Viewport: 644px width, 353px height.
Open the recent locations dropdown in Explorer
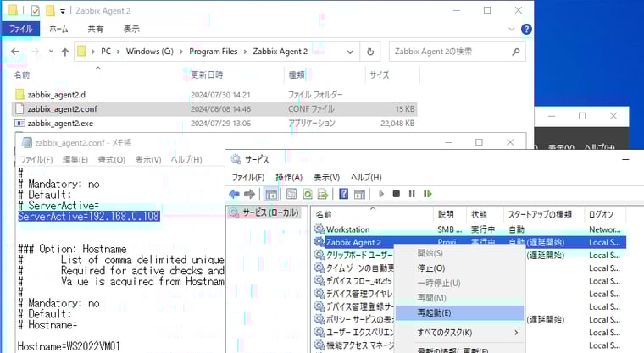click(51, 52)
